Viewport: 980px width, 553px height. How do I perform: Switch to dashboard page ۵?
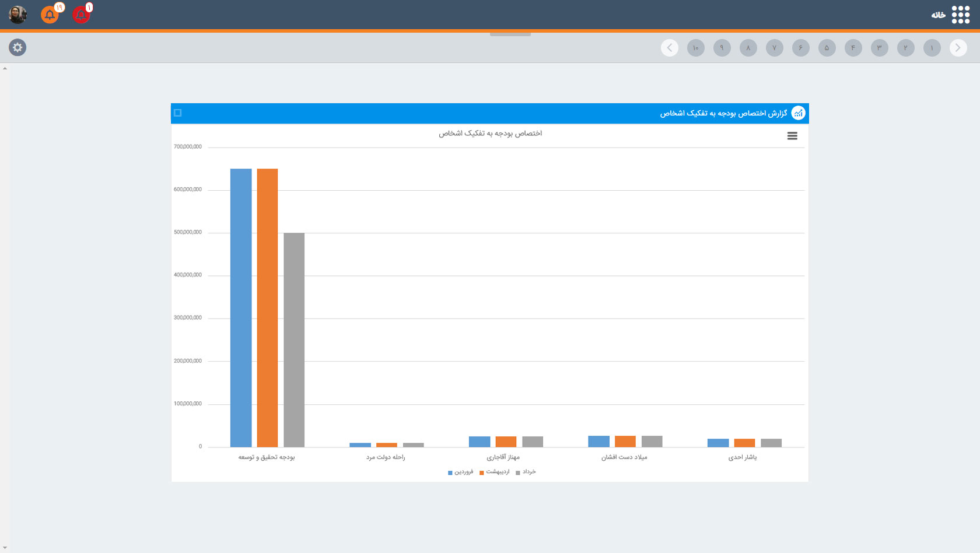[x=827, y=48]
